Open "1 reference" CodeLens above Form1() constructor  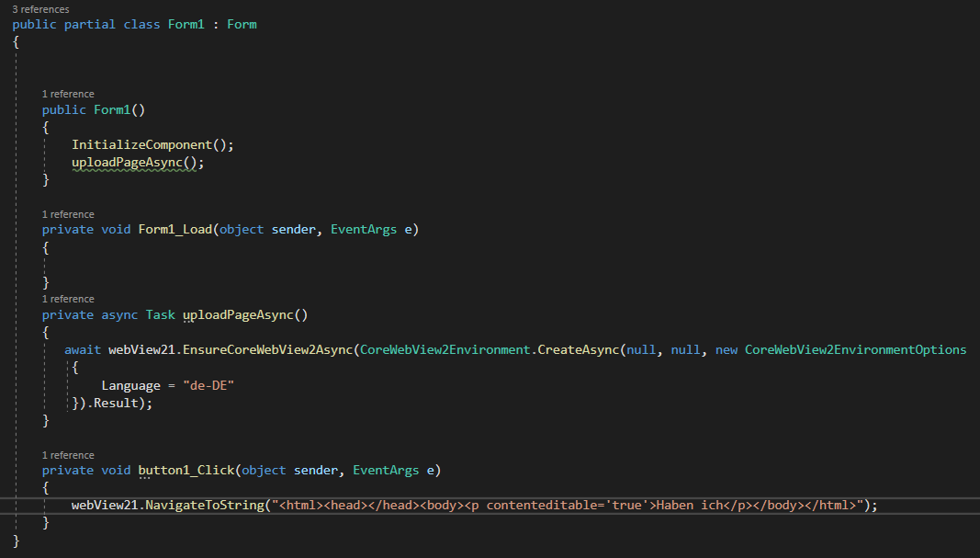pyautogui.click(x=68, y=94)
